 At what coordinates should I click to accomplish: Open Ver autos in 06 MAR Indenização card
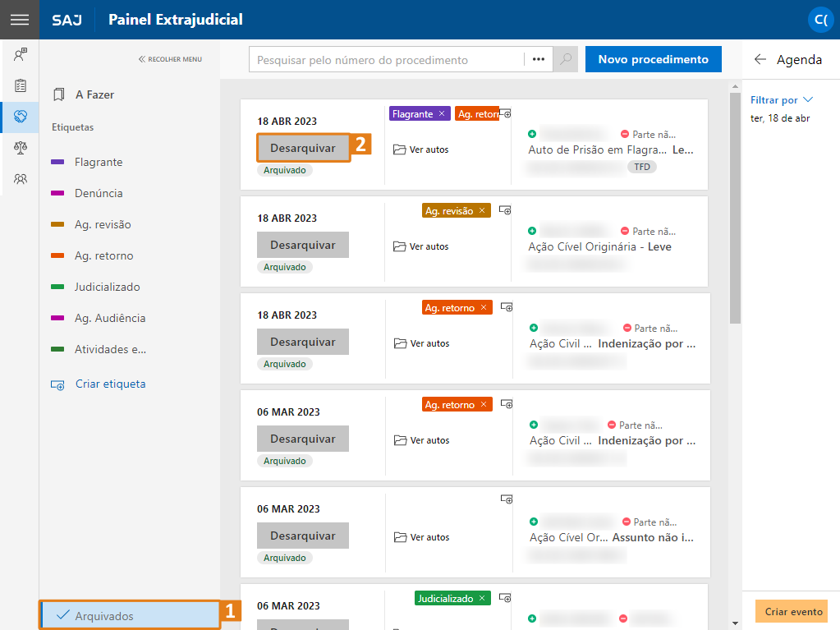421,440
